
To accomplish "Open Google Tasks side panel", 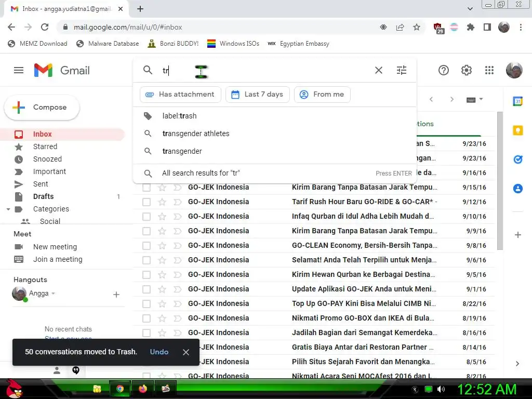I will point(518,159).
